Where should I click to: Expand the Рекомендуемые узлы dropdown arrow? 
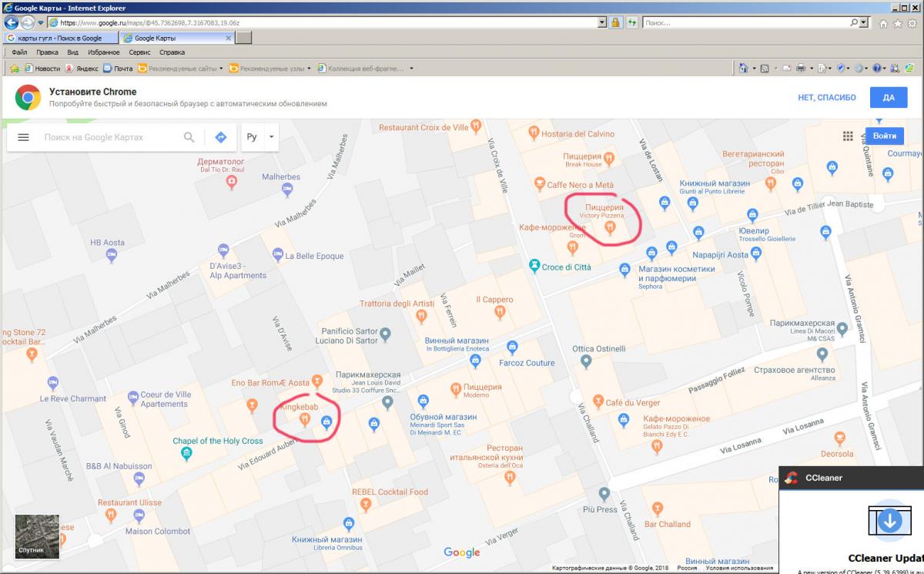point(310,68)
